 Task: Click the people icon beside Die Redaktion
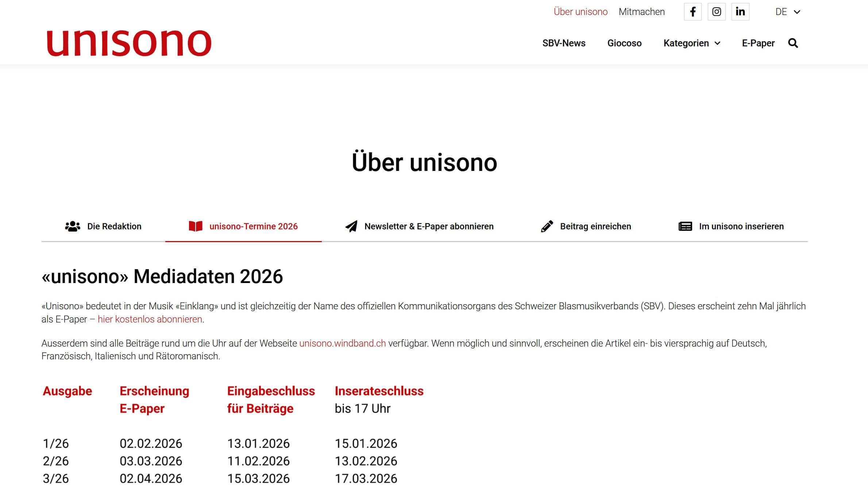pyautogui.click(x=73, y=226)
